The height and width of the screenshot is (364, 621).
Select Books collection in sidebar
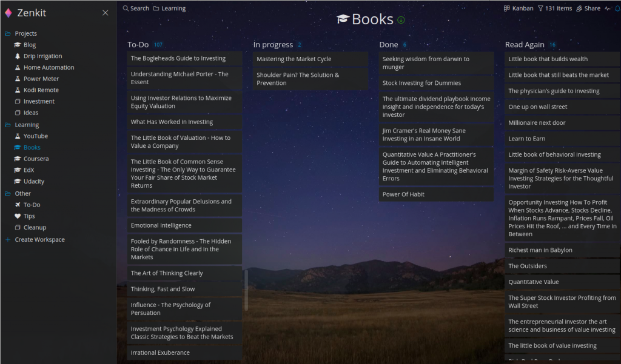click(32, 148)
